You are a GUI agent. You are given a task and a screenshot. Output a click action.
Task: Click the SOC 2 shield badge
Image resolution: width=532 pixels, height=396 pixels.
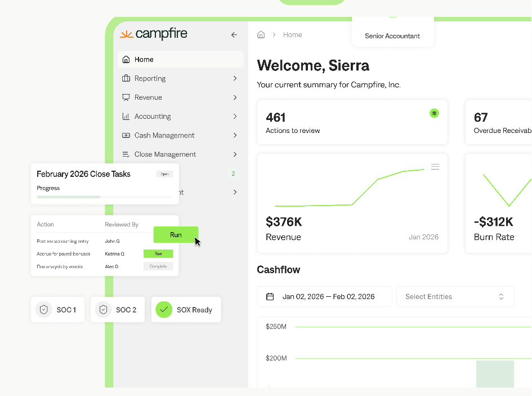click(102, 310)
